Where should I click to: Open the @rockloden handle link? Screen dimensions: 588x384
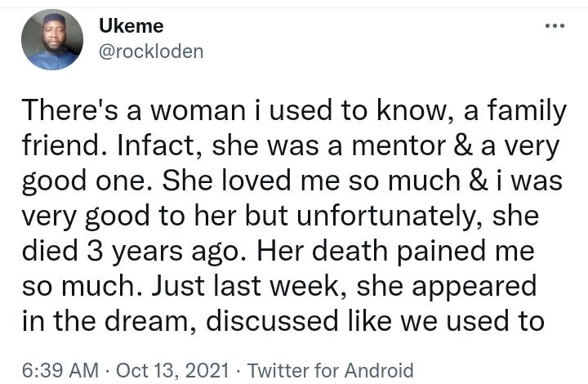[x=151, y=51]
